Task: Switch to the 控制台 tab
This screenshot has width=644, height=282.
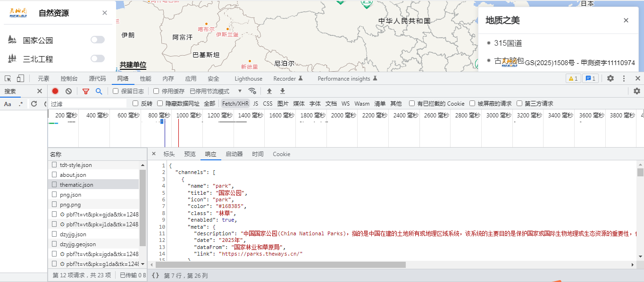Action: point(69,78)
